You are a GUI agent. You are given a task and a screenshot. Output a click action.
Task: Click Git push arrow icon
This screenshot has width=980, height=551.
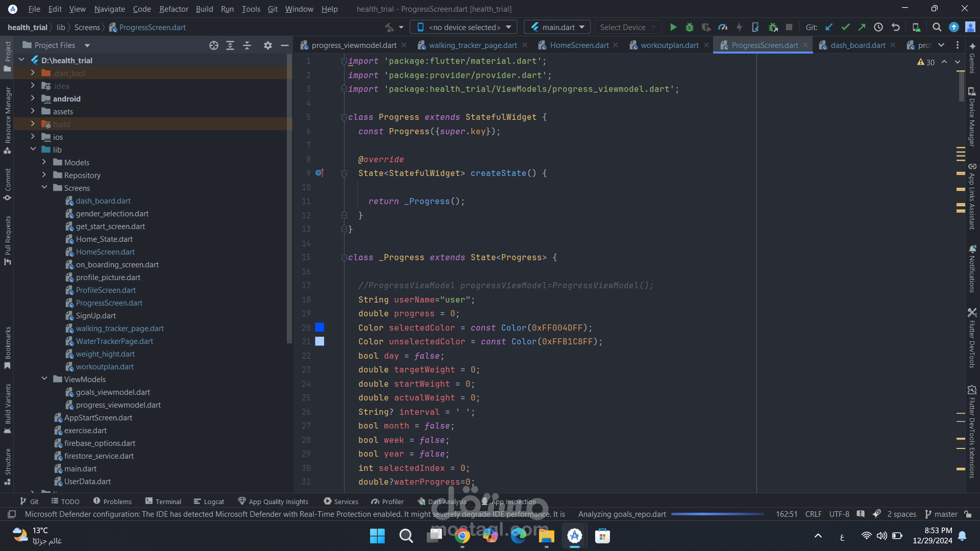point(862,27)
